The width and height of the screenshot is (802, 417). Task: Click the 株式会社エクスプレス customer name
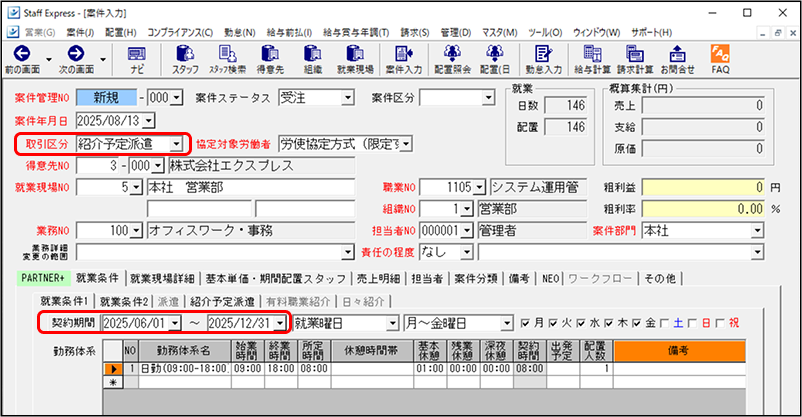(x=261, y=166)
